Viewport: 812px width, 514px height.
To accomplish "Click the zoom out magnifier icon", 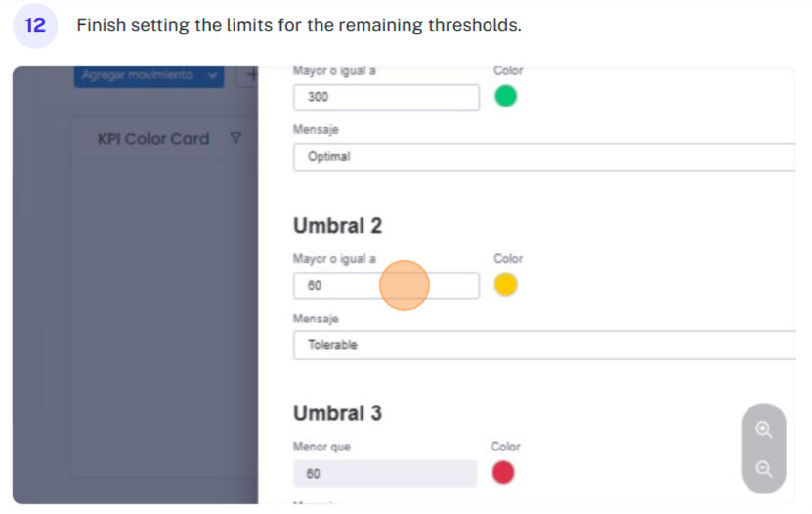I will point(764,469).
